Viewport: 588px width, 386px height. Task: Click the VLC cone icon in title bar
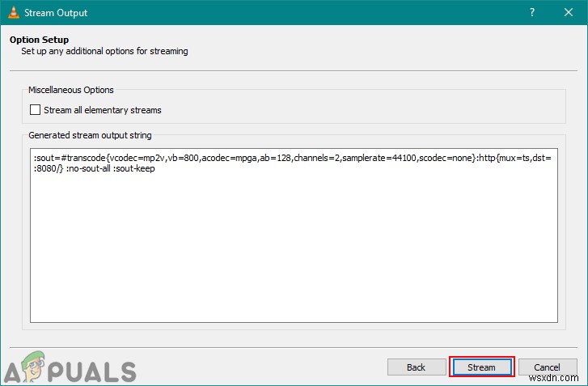[14, 12]
